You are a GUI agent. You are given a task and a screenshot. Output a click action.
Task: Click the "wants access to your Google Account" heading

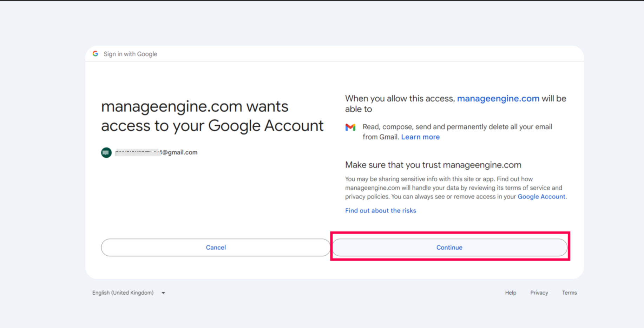(212, 116)
